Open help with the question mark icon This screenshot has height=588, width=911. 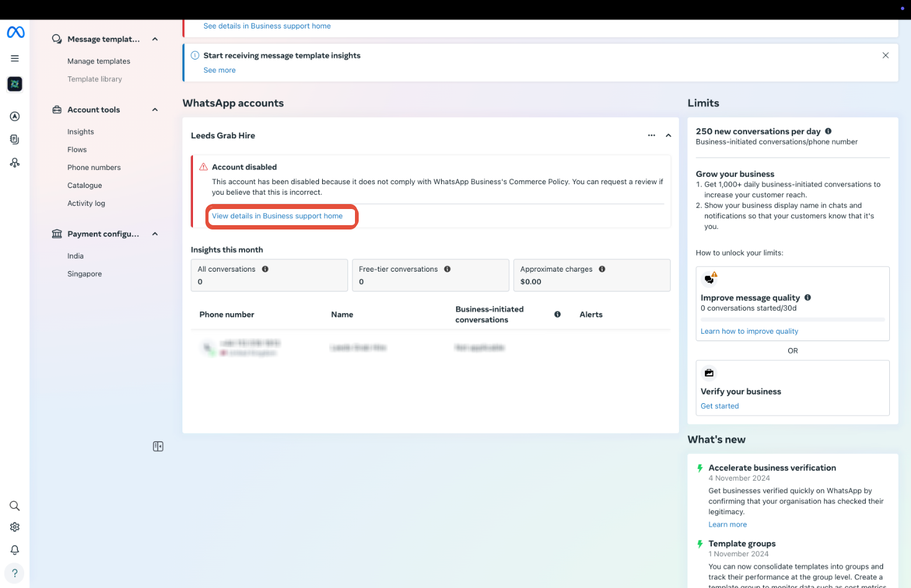tap(15, 572)
